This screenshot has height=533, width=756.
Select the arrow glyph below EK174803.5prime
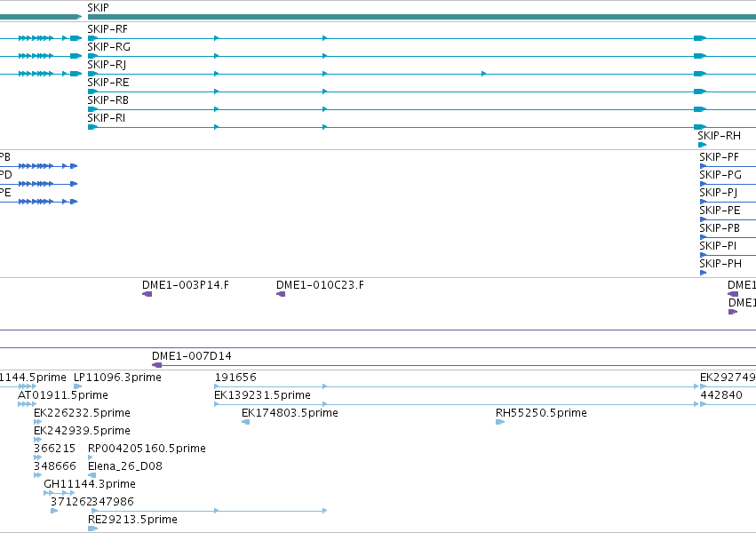coord(245,422)
